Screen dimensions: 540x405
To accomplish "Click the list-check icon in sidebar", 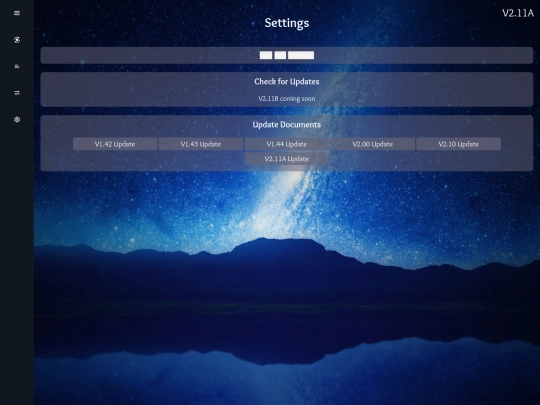I will click(17, 66).
